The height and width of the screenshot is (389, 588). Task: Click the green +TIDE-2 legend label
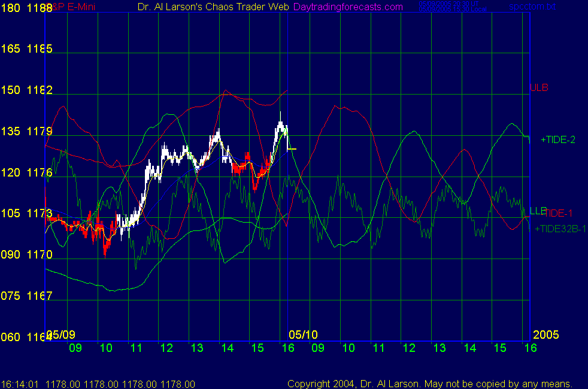pos(558,140)
